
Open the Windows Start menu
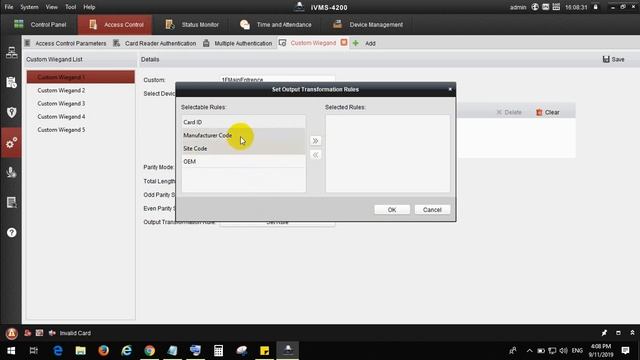(11, 350)
